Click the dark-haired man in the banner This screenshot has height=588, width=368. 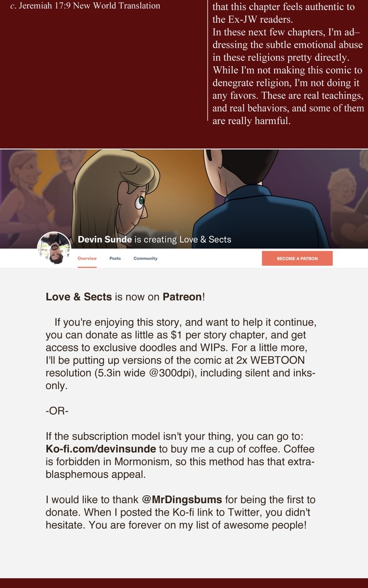click(x=258, y=202)
